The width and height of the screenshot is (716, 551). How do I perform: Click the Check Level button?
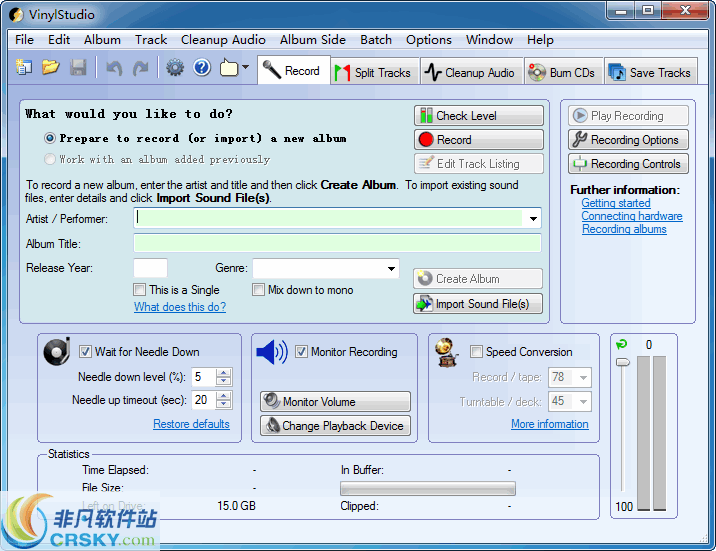click(479, 115)
